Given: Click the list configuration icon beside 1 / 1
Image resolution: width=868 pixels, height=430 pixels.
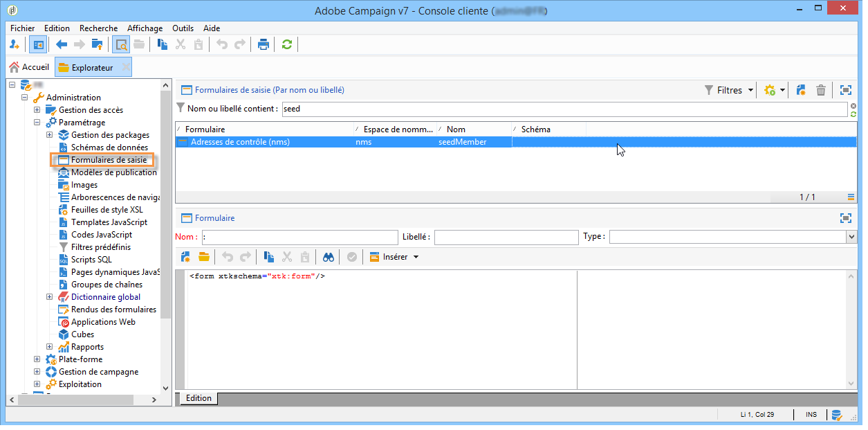Looking at the screenshot, I should pos(851,197).
